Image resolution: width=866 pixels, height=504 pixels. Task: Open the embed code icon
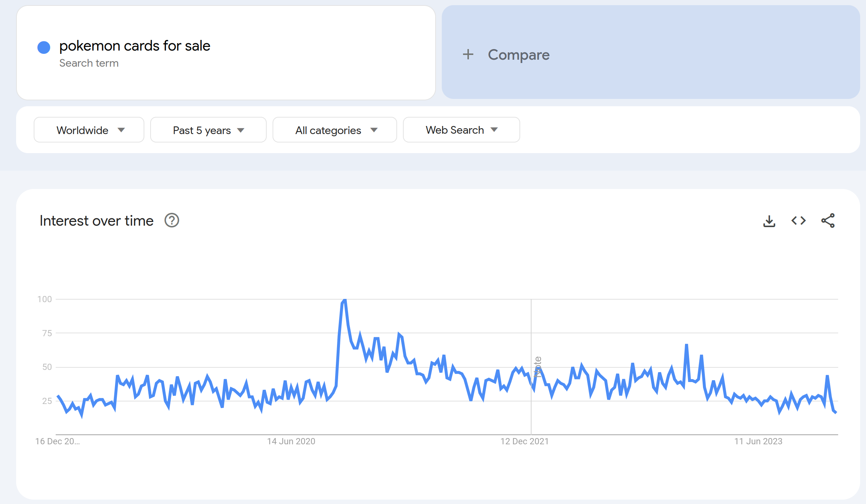[799, 220]
